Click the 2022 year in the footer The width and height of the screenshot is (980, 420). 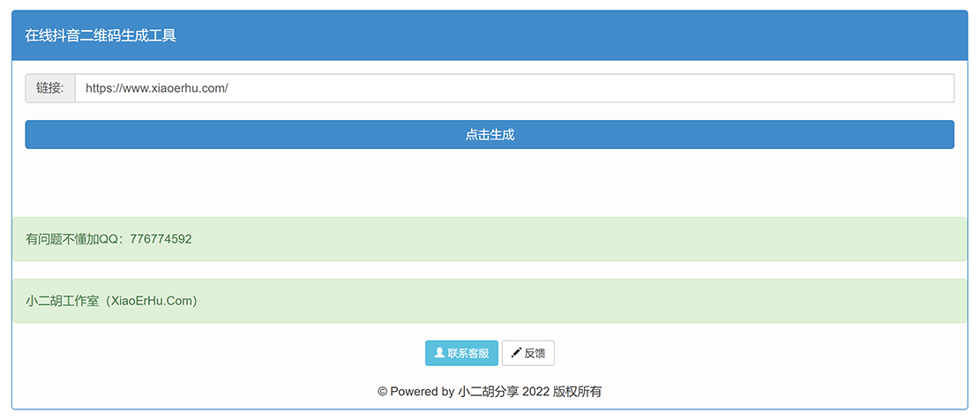click(x=535, y=391)
